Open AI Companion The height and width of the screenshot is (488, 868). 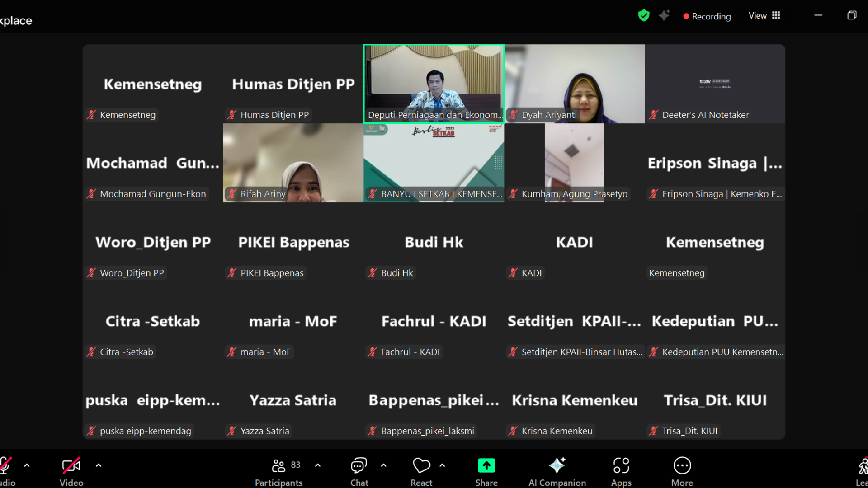[557, 472]
